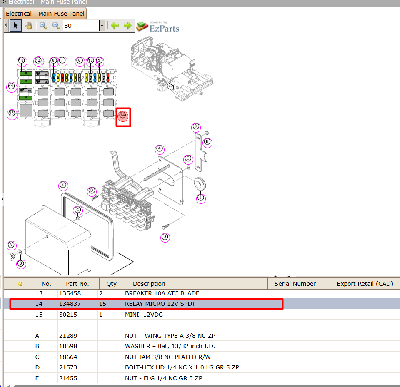Select the BREAKER blade row above the relay row
Image resolution: width=400 pixels, height=387 pixels.
(202, 293)
